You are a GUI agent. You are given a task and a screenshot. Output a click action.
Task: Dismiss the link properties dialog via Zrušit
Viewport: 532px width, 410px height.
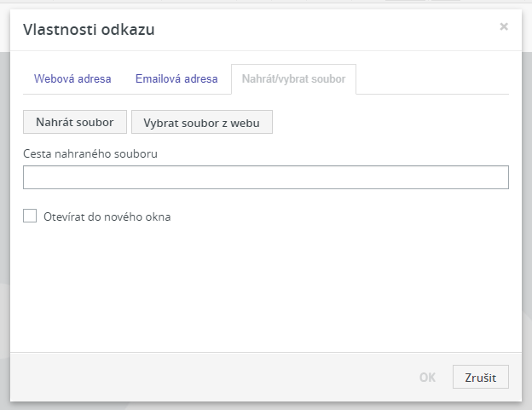point(481,377)
